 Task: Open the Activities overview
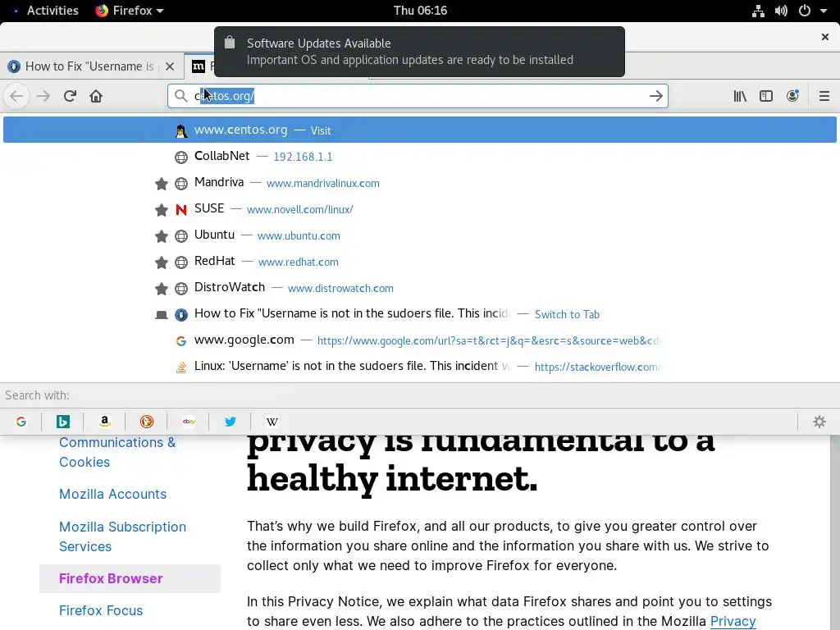click(52, 11)
